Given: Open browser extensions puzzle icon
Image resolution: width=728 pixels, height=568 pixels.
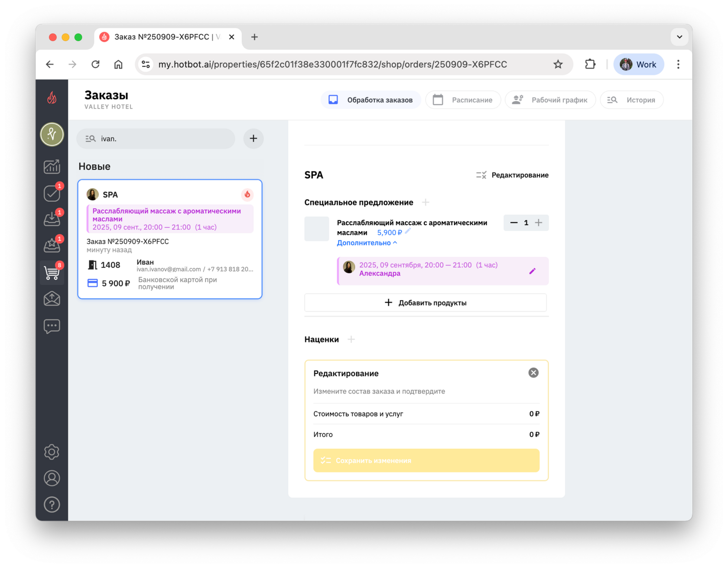Looking at the screenshot, I should pyautogui.click(x=590, y=65).
